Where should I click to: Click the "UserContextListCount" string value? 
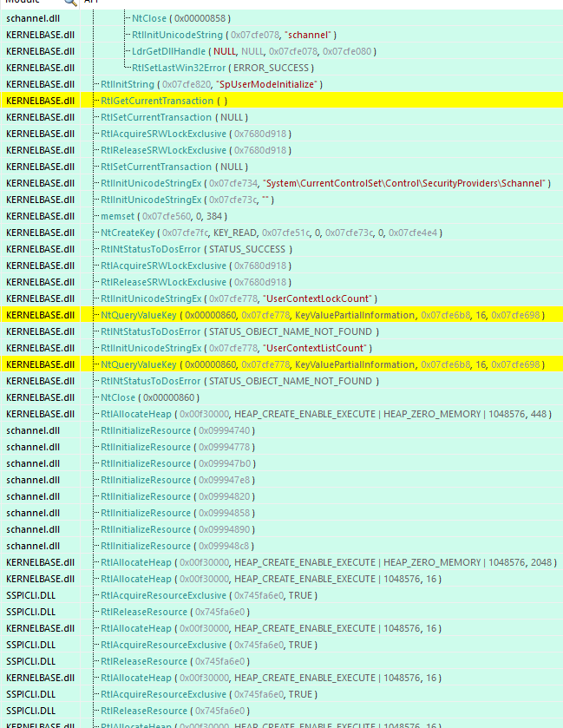coord(315,348)
